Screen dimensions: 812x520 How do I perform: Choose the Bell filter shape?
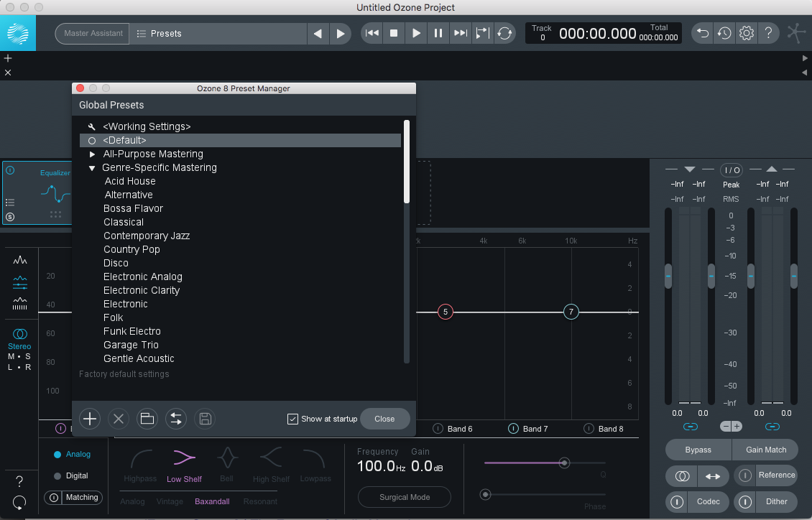coord(227,465)
